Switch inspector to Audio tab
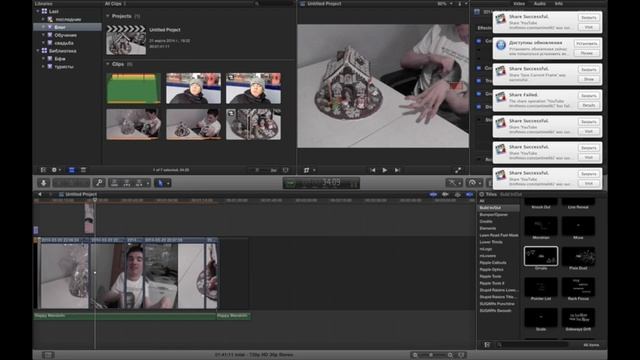This screenshot has width=640, height=360. (540, 4)
